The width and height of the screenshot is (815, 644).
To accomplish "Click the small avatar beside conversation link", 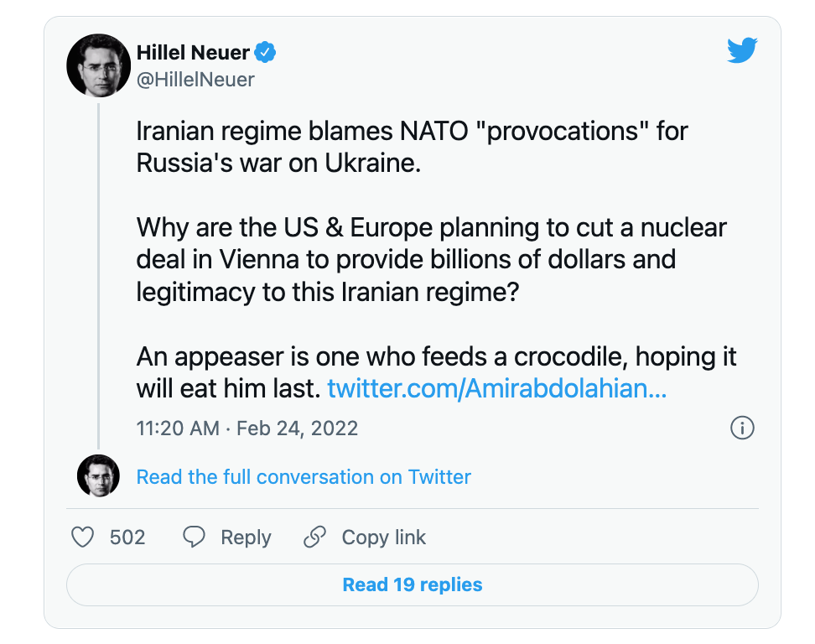I will pos(98,475).
